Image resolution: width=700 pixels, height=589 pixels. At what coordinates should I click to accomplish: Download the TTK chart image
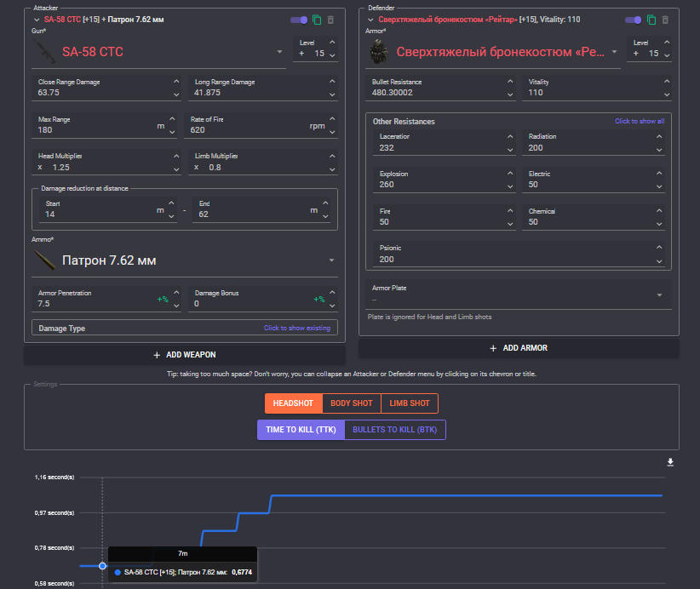click(670, 462)
